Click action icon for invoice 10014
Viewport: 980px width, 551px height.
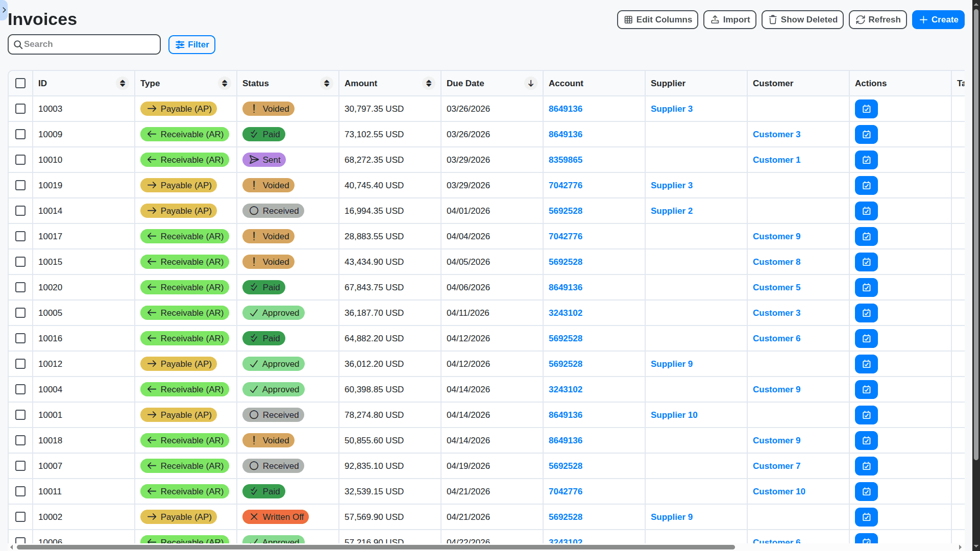[866, 211]
